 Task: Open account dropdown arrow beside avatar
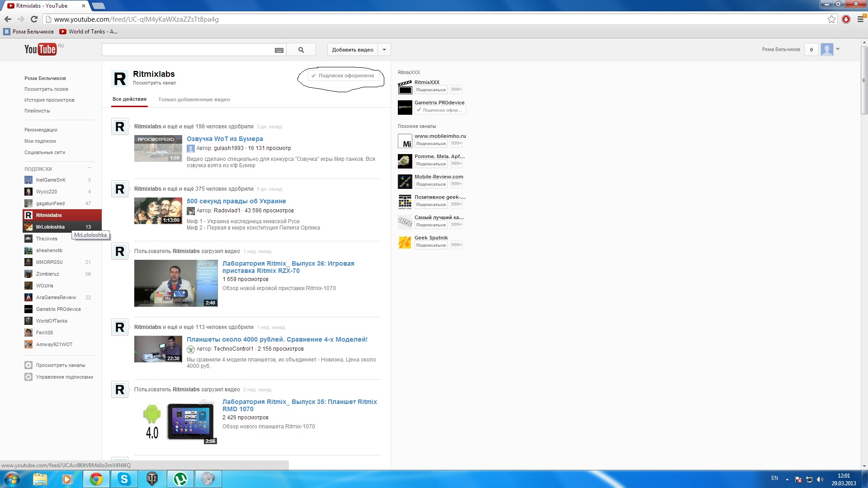click(838, 49)
